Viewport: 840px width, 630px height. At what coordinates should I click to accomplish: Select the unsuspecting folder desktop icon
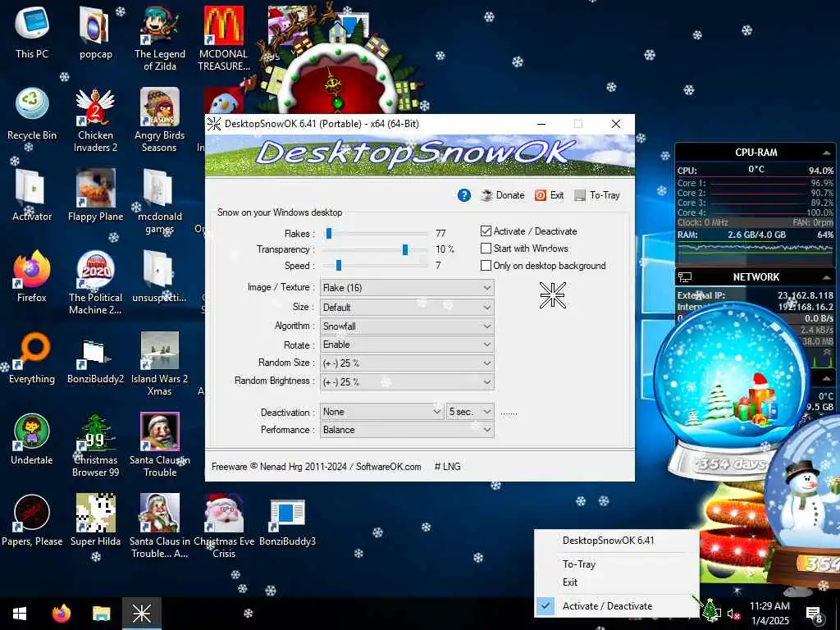click(x=159, y=276)
